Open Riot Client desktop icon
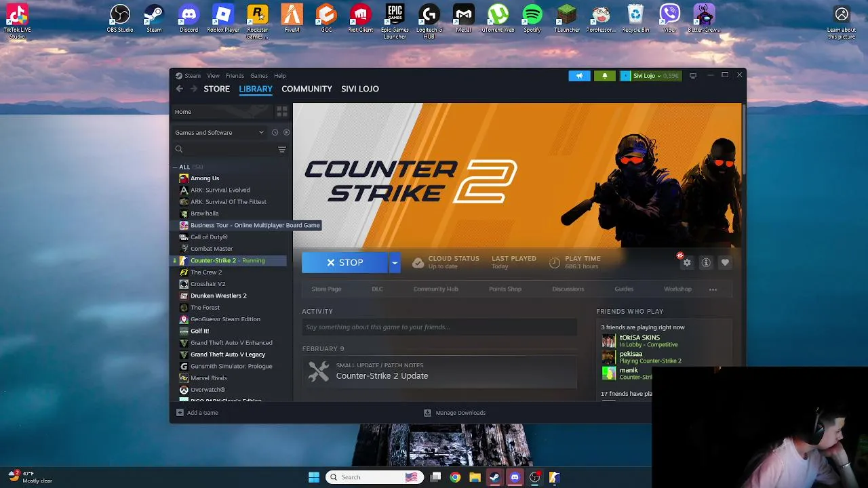The height and width of the screenshot is (488, 868). [360, 18]
